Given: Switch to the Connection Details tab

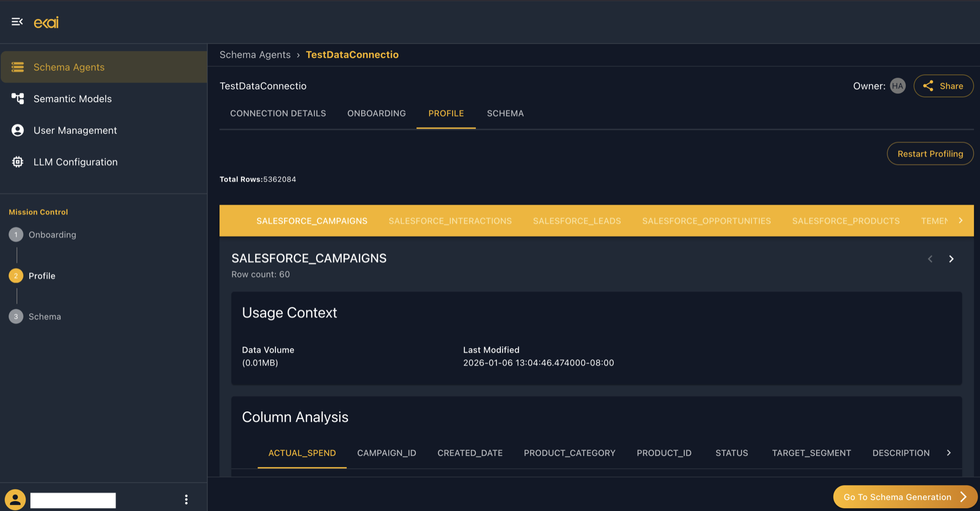Looking at the screenshot, I should (x=278, y=113).
